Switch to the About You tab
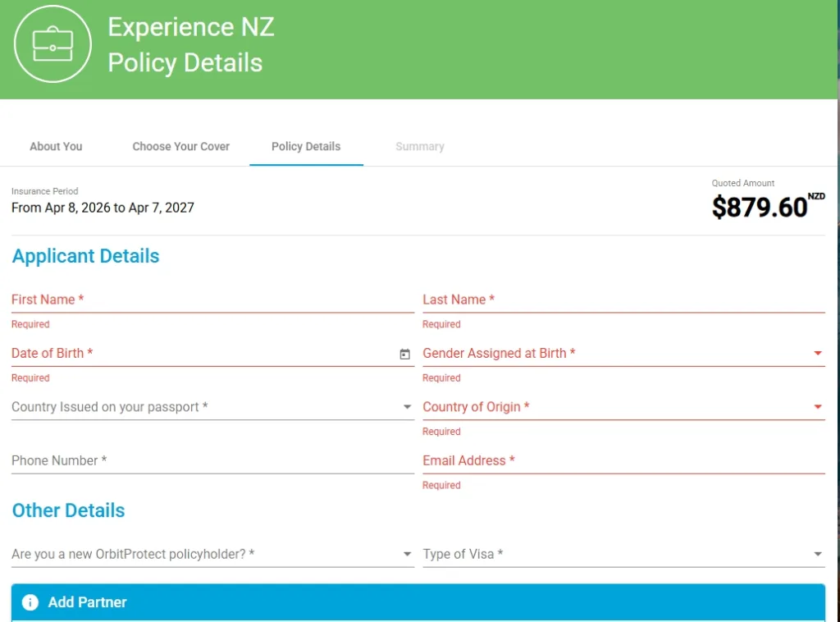Image resolution: width=840 pixels, height=622 pixels. [x=56, y=146]
